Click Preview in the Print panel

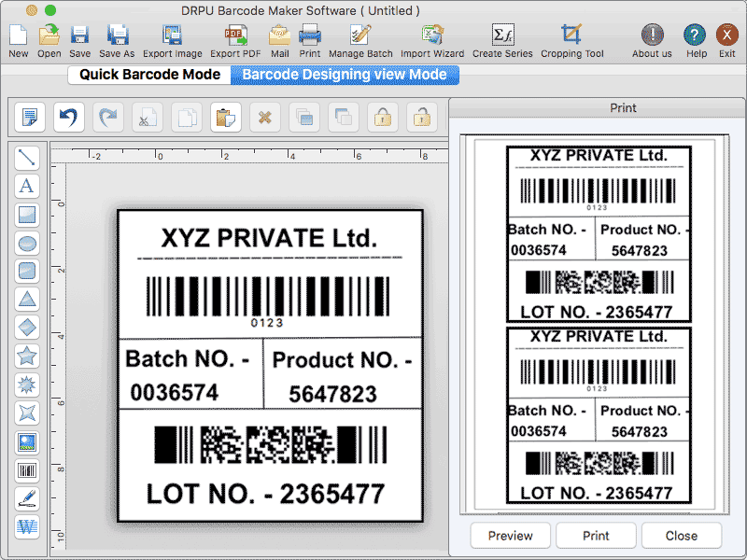(510, 536)
